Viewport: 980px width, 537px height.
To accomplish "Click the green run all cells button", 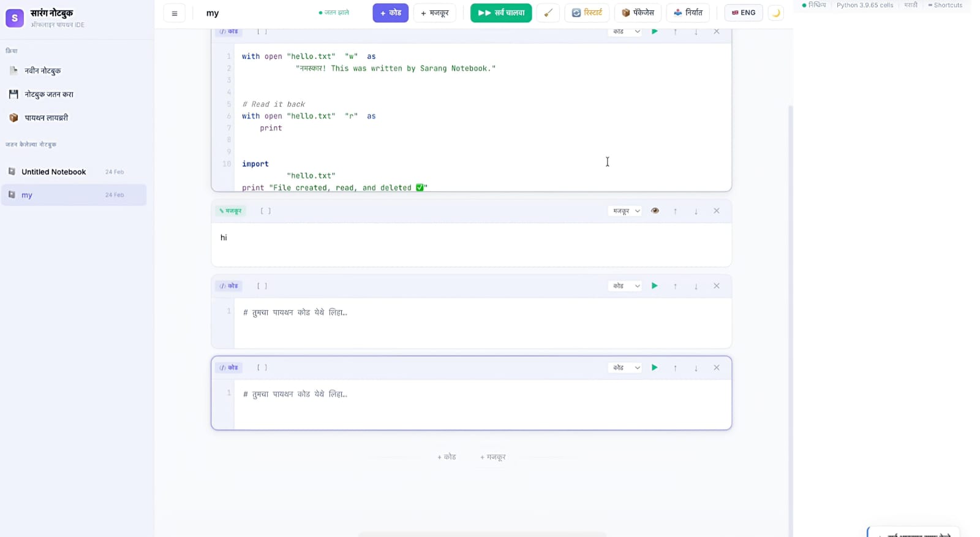I will 500,13.
